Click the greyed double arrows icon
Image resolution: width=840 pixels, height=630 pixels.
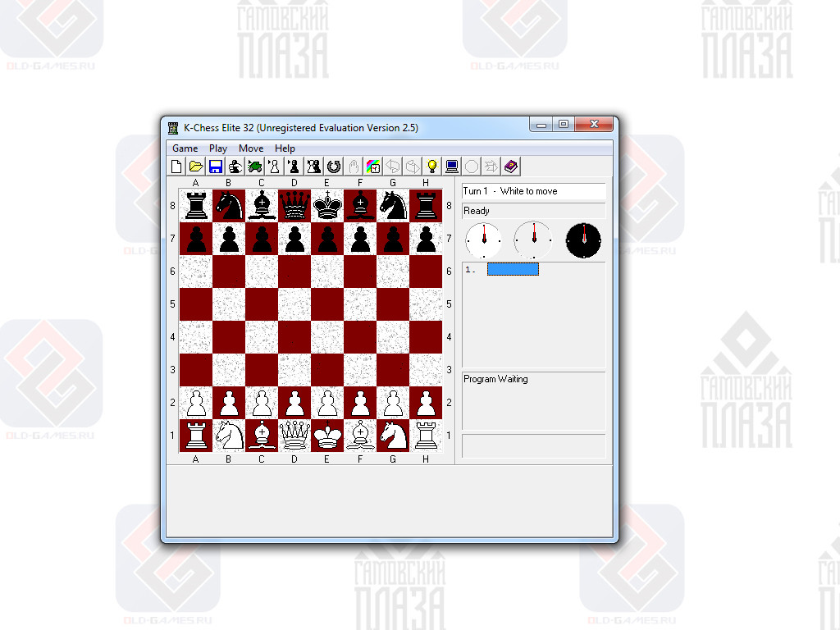point(491,167)
